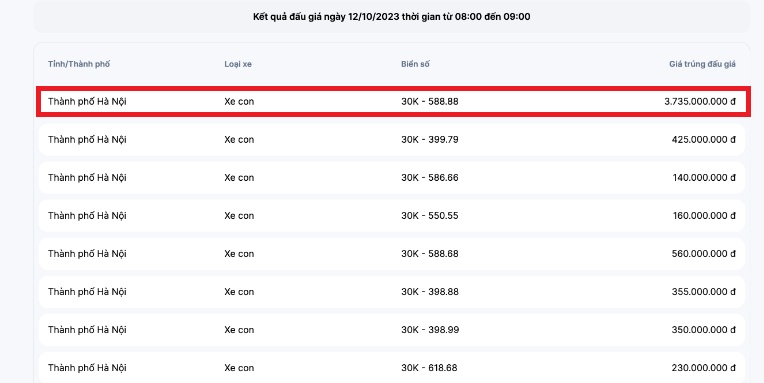Viewport: 764px width, 383px height.
Task: Click the Tỉnh/Thành phố column header
Action: pos(79,64)
